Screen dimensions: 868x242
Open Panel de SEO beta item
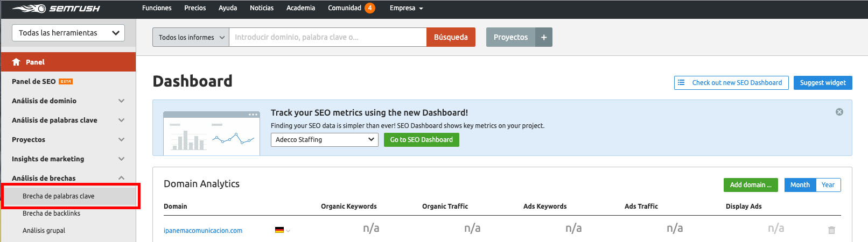click(68, 81)
